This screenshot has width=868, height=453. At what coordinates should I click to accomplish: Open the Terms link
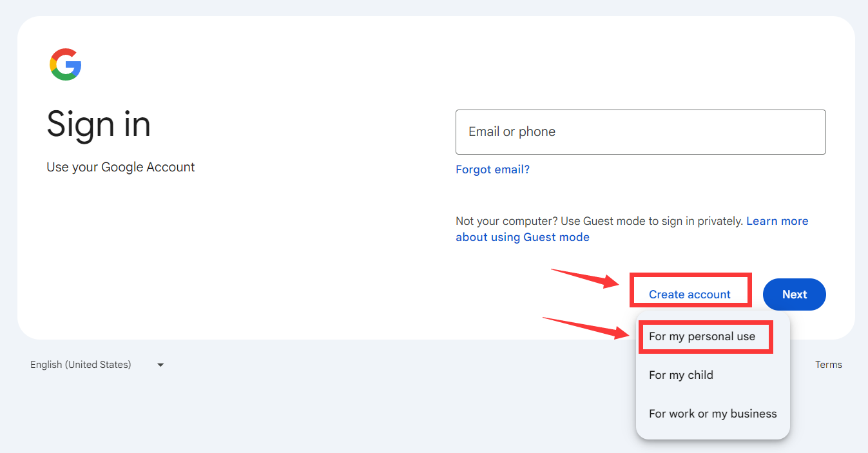coord(828,365)
